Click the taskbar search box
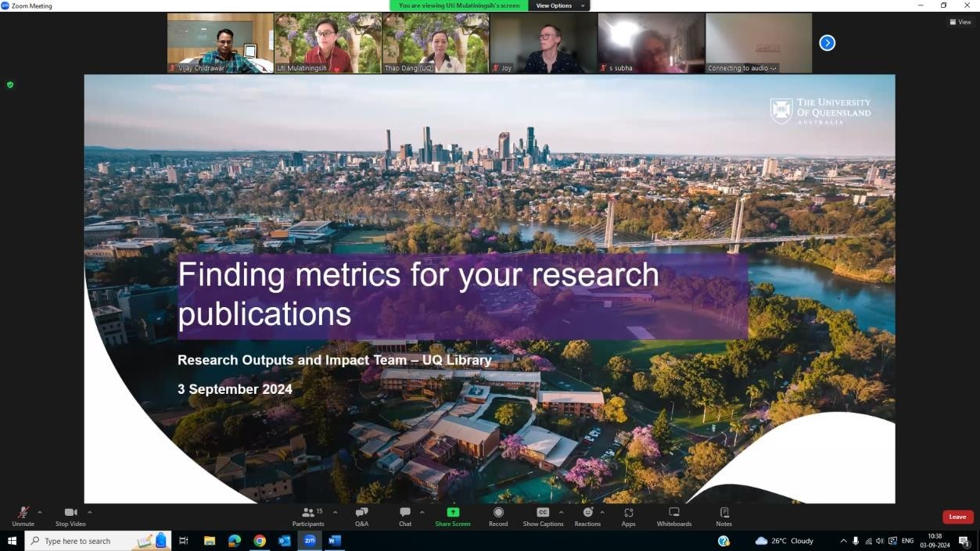980x551 pixels. coord(98,541)
